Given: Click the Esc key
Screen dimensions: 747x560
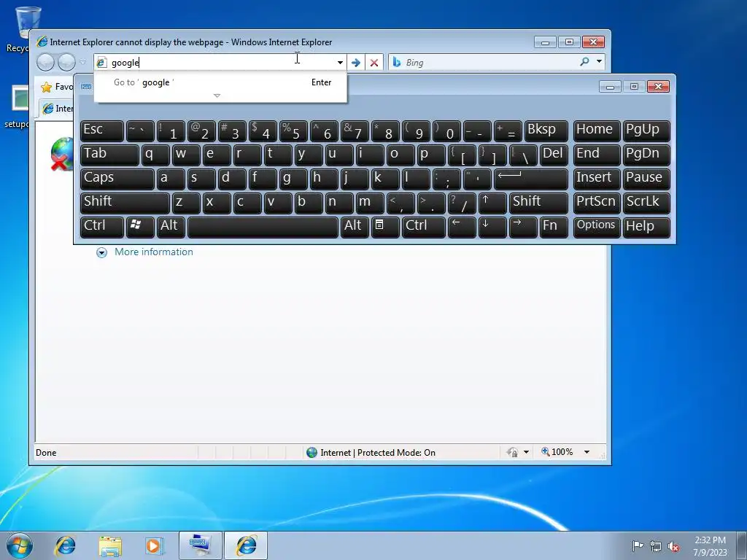Looking at the screenshot, I should (102, 131).
